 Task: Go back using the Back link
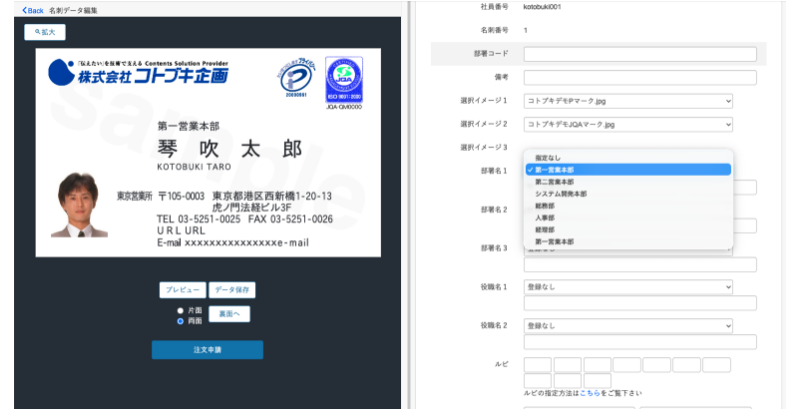(x=33, y=10)
